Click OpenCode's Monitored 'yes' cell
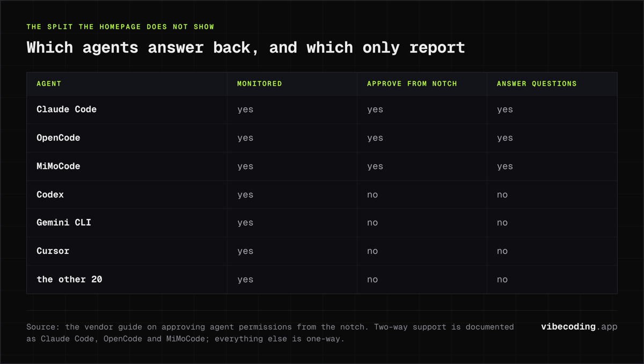Image resolution: width=644 pixels, height=364 pixels. coord(245,139)
